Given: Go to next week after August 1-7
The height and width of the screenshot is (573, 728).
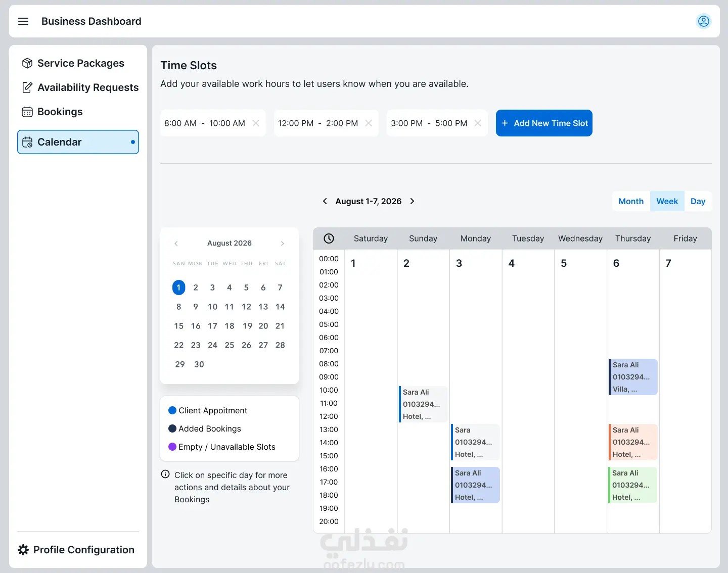Looking at the screenshot, I should (x=413, y=201).
